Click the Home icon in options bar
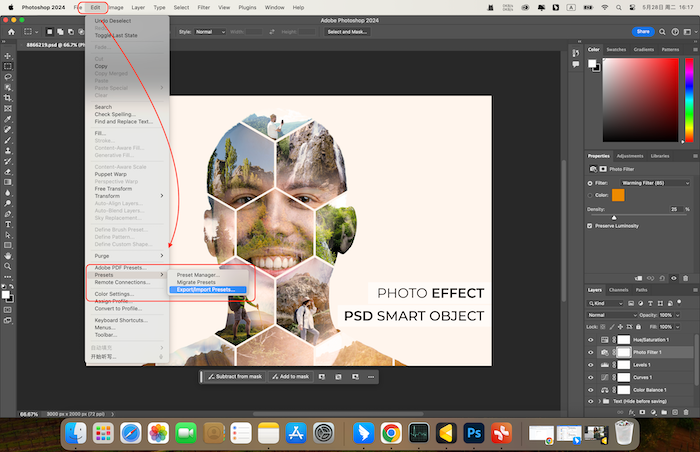700x452 pixels. 11,32
